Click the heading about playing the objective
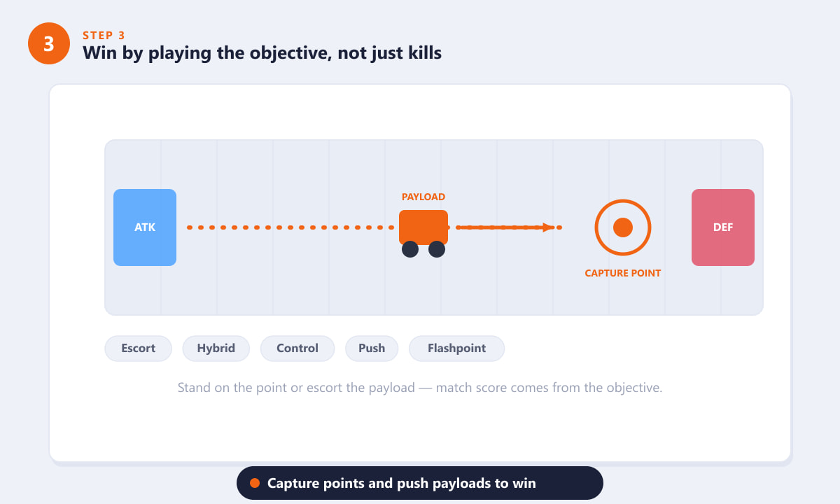Screen dimensions: 840x504 point(262,52)
